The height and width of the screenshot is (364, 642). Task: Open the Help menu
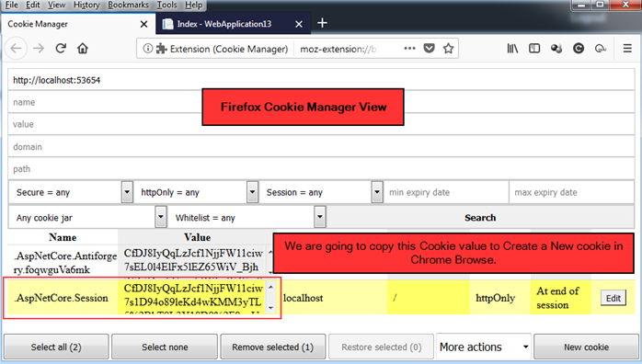pos(194,5)
